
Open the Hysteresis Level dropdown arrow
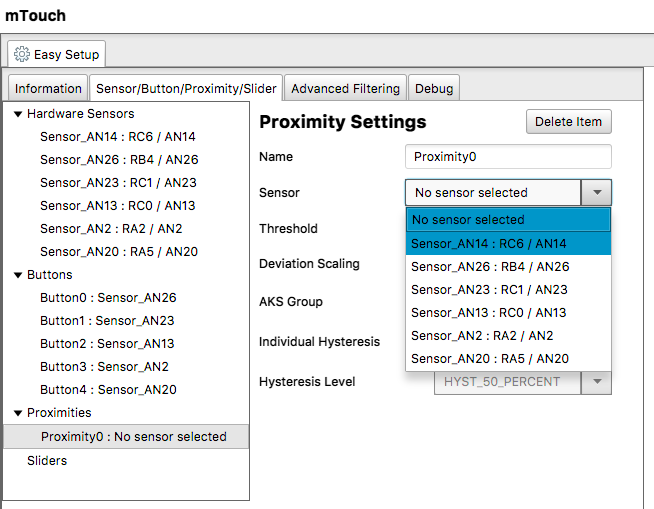click(x=597, y=382)
